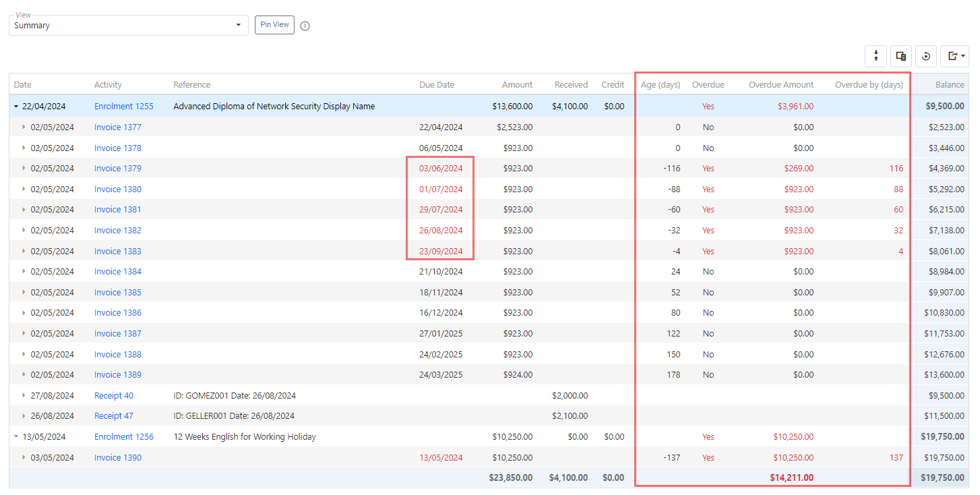
Task: Click the collapse all rows icon
Action: click(x=876, y=57)
